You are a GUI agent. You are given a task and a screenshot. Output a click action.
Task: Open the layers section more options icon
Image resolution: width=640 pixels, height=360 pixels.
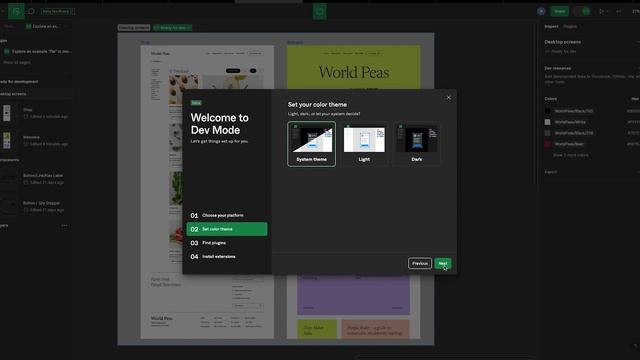coord(64,225)
